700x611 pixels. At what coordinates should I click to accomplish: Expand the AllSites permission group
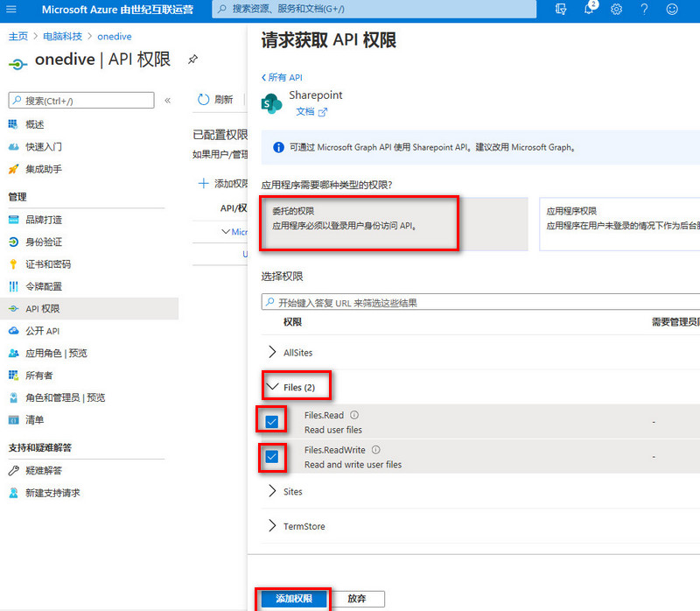272,352
